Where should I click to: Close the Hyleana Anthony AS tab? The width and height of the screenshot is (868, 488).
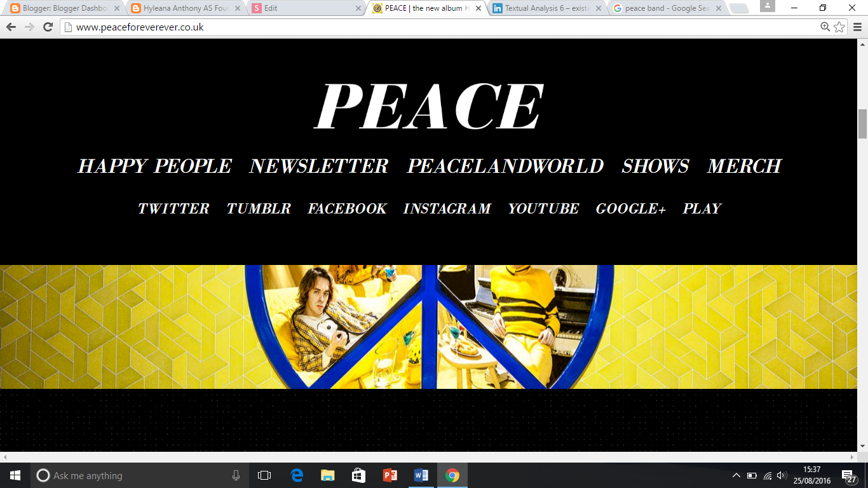[x=237, y=8]
